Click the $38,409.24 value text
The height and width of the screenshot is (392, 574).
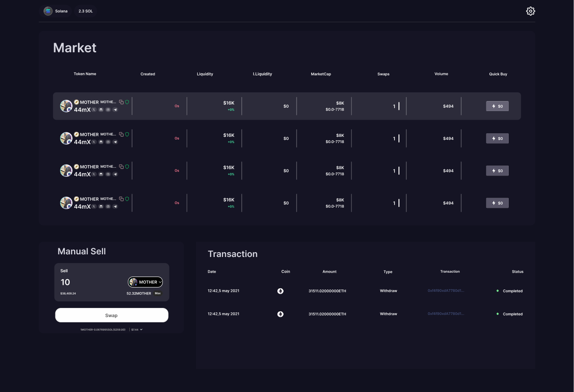68,294
